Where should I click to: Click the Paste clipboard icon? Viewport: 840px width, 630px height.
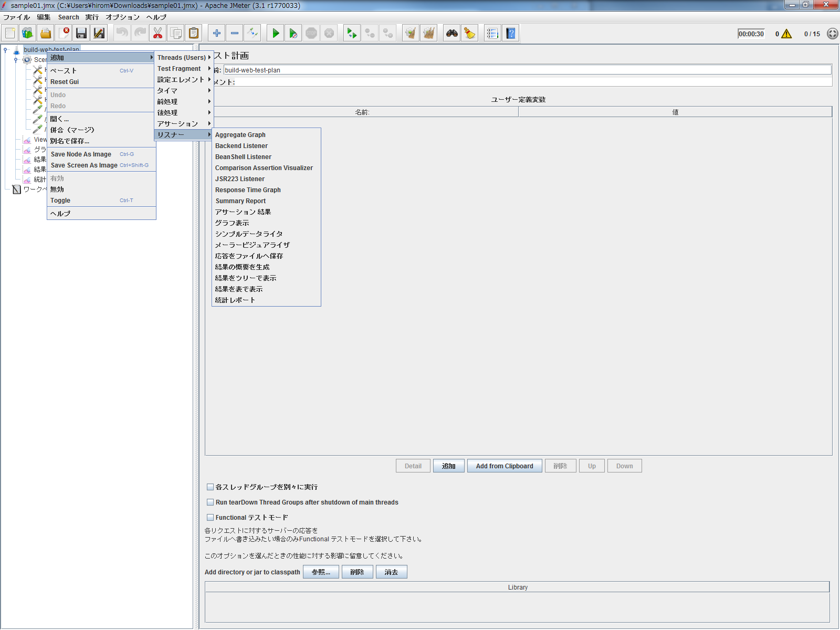(x=194, y=33)
